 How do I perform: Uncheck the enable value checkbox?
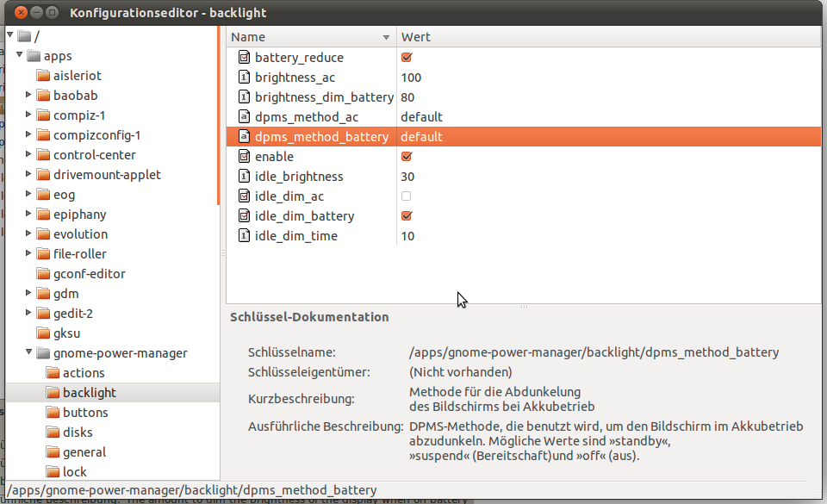tap(406, 156)
